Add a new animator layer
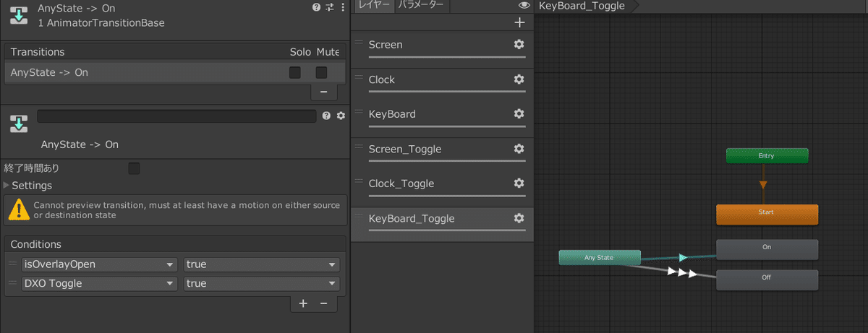This screenshot has height=333, width=868. click(x=519, y=22)
